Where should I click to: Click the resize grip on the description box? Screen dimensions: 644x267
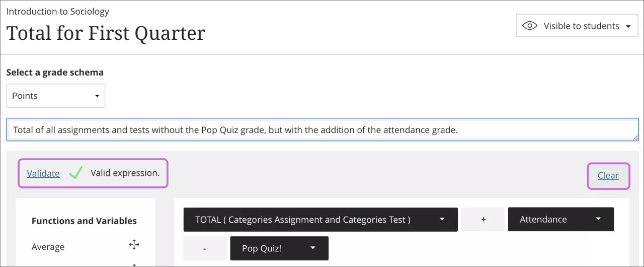click(635, 138)
